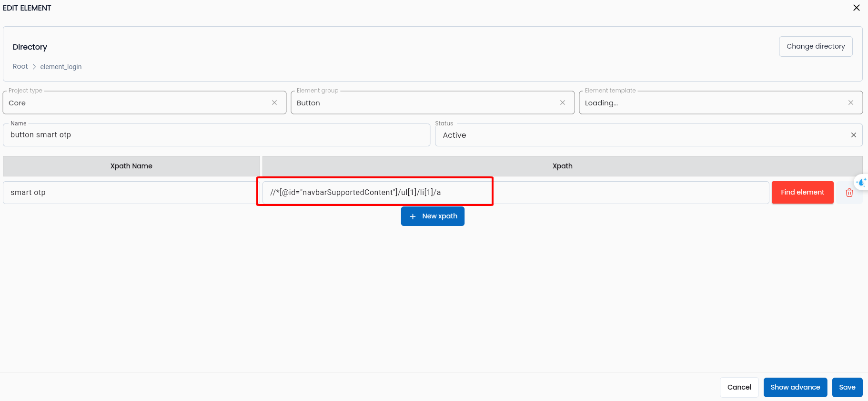Open the Status dropdown
The height and width of the screenshot is (401, 868).
coord(643,135)
